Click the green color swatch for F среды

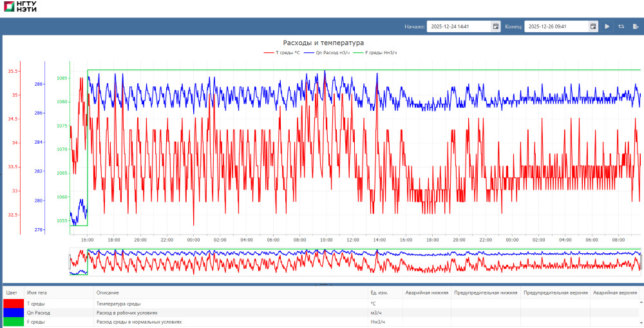click(x=13, y=322)
